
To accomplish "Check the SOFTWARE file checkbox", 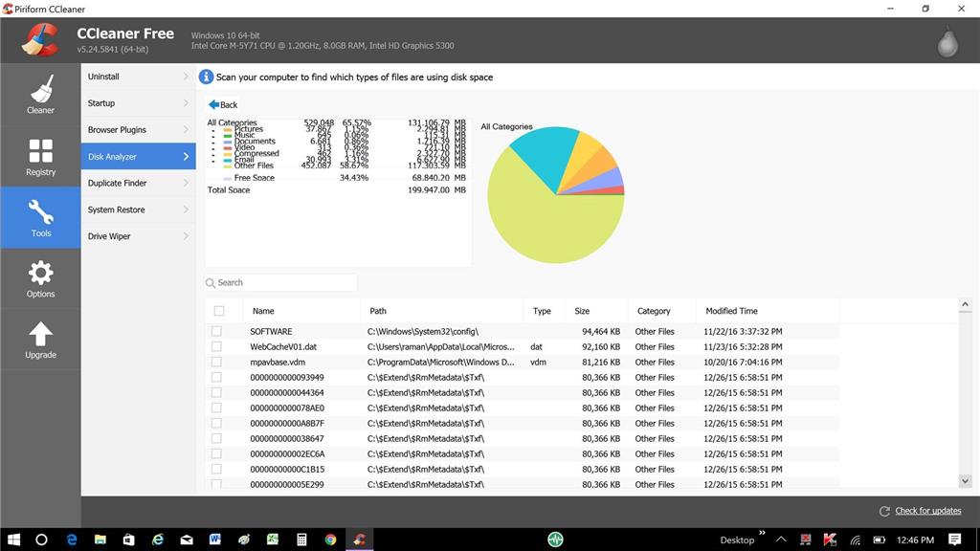I will point(216,331).
